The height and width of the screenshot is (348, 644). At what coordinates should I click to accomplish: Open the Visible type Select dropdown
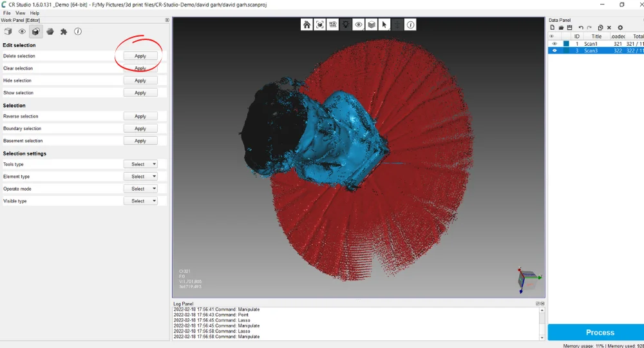click(x=140, y=201)
